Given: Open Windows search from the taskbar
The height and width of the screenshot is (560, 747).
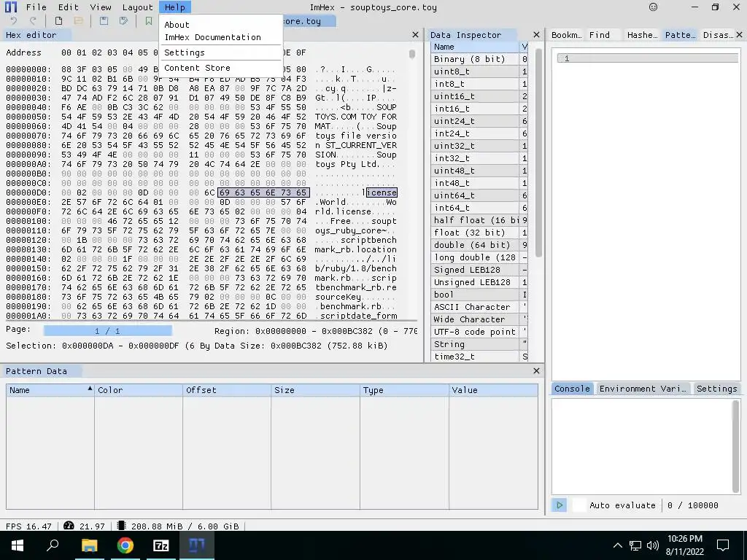Looking at the screenshot, I should (53, 545).
